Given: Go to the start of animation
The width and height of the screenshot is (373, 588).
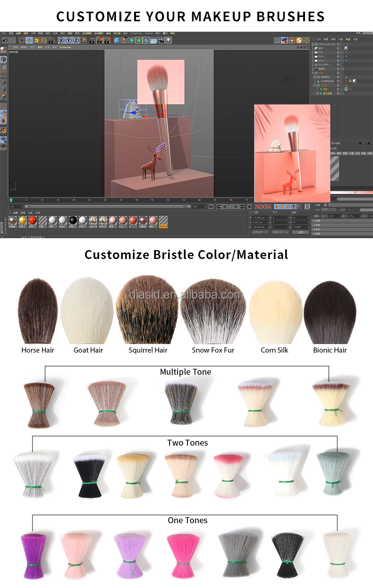Looking at the screenshot, I should (211, 206).
